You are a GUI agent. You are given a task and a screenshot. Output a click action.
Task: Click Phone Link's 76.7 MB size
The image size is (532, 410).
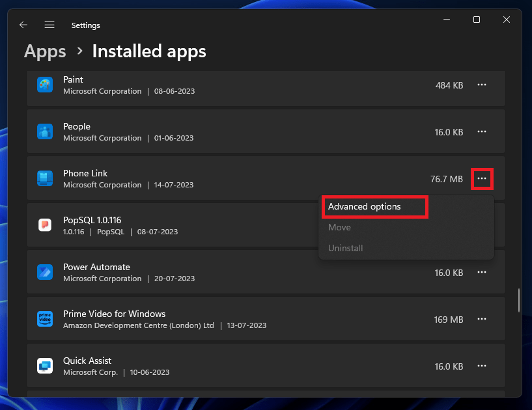[x=447, y=179]
